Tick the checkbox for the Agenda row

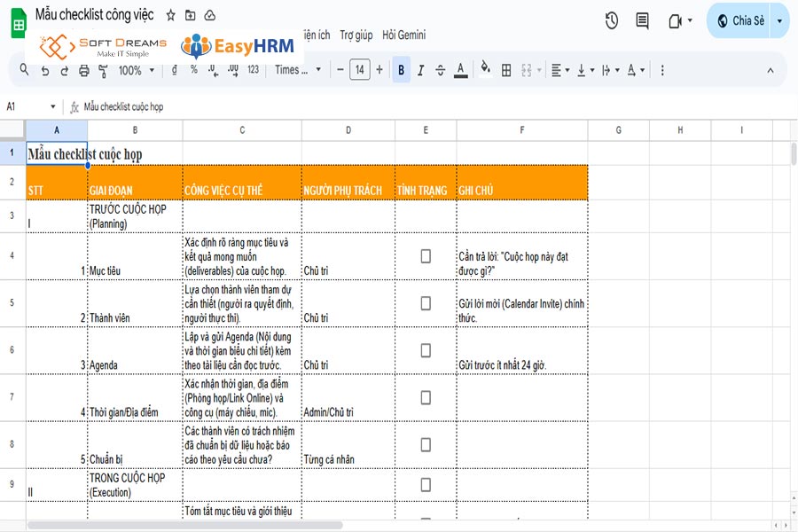[x=425, y=352]
